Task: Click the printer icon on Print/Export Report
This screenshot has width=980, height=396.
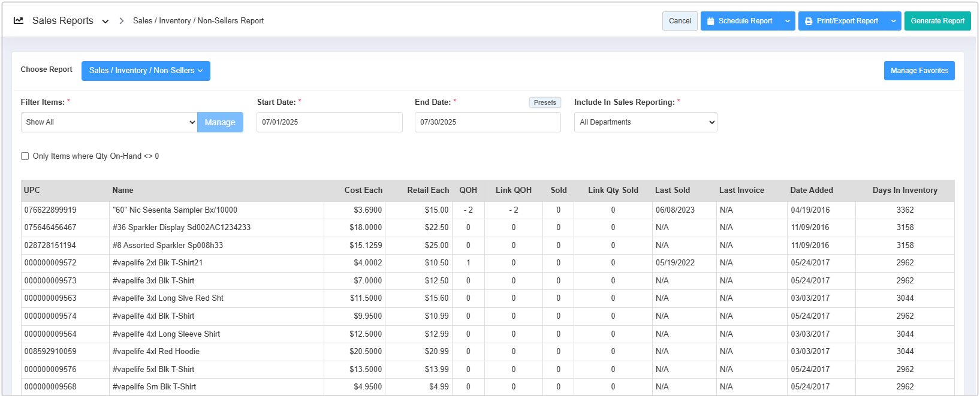Action: click(808, 21)
